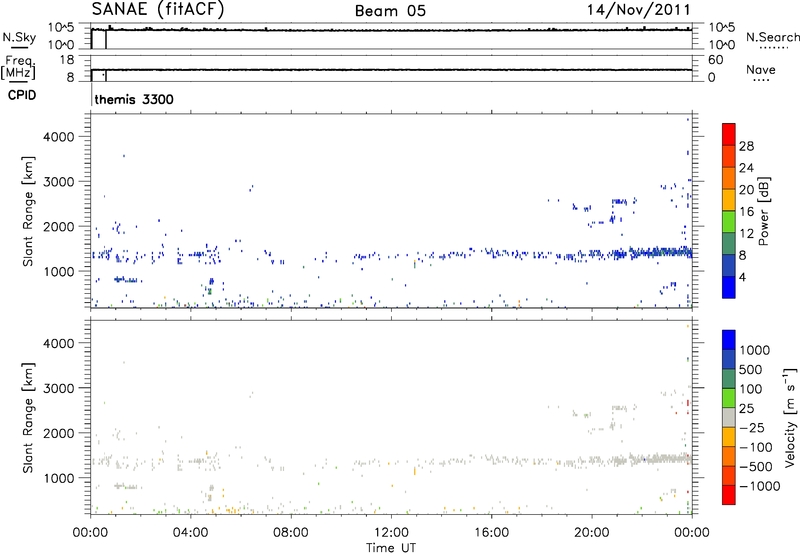
Task: Click the '20:00' time axis label
Action: pyautogui.click(x=592, y=533)
